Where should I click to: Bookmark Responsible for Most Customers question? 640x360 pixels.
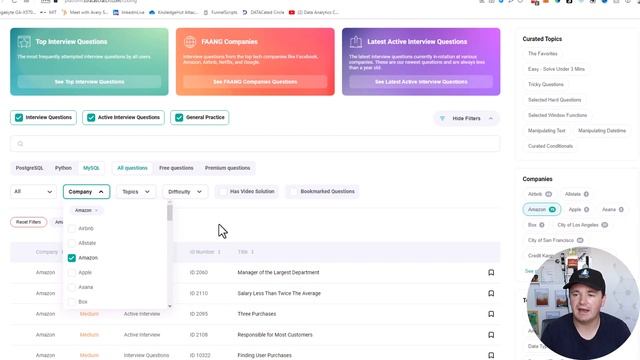coord(491,335)
